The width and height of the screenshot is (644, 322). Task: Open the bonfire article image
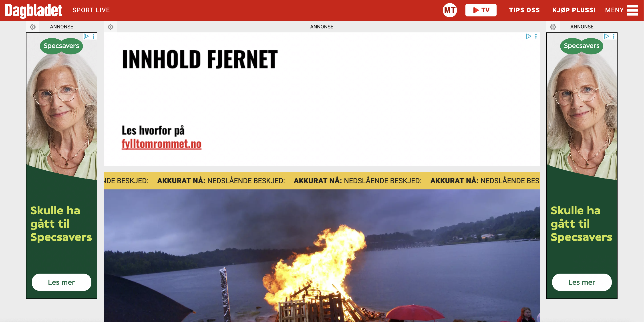[x=322, y=256]
